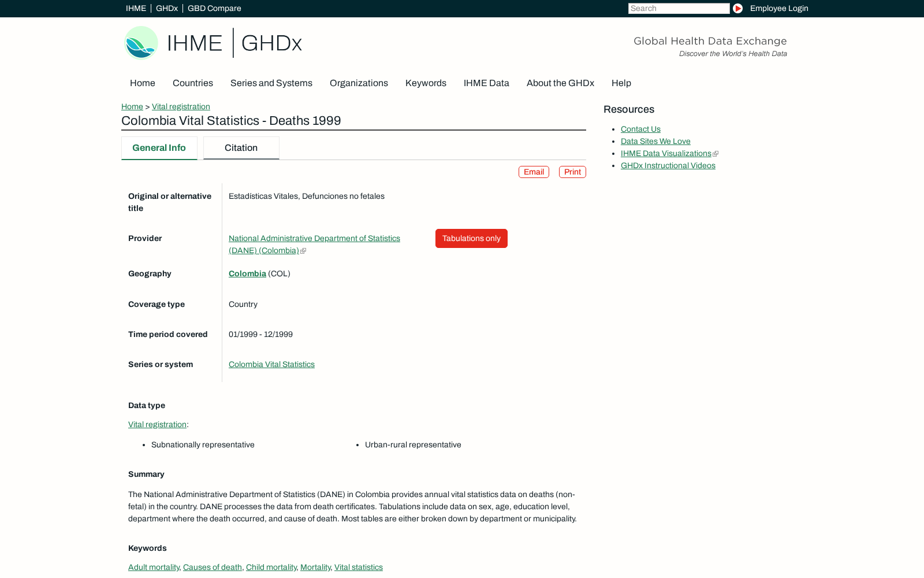
Task: Open Data Sites We Love link
Action: 655,142
